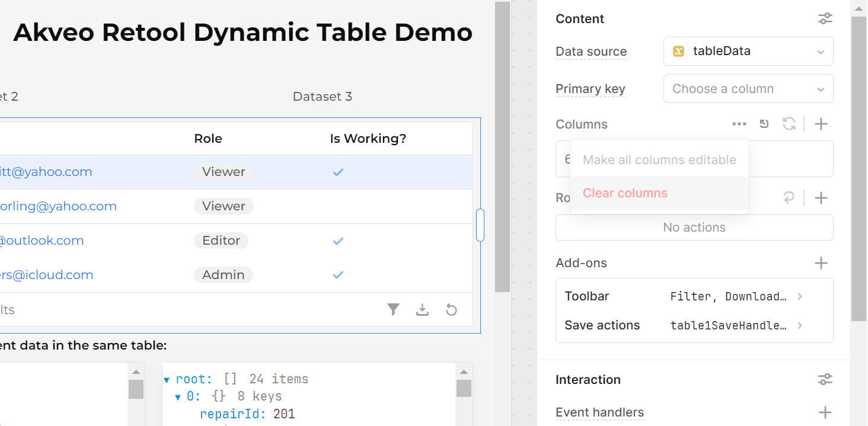Click the Viewer tag in the orling@yahoo.com row
The height and width of the screenshot is (426, 868).
224,206
